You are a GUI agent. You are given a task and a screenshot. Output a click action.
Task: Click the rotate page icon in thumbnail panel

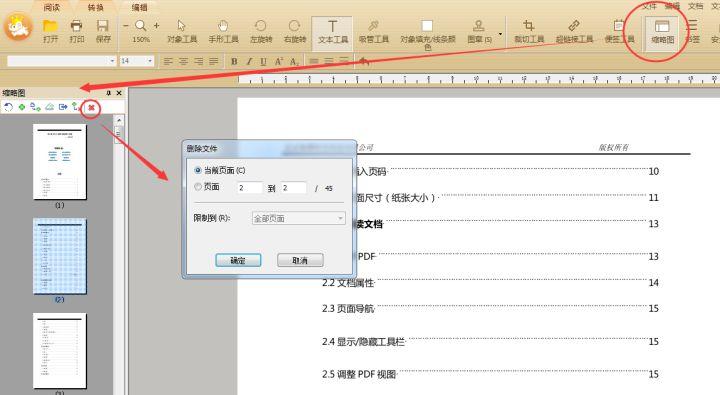(8, 107)
